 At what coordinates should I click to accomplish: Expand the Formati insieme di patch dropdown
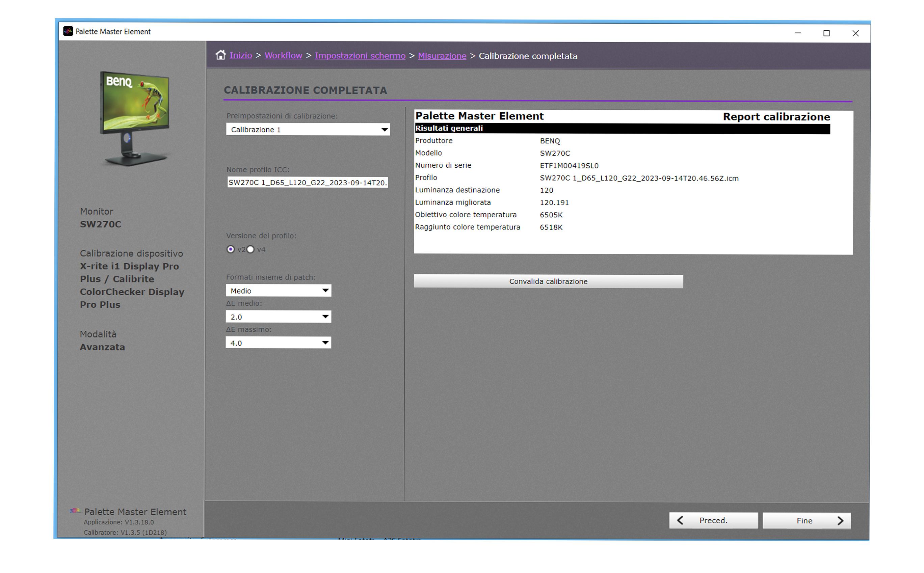(278, 291)
